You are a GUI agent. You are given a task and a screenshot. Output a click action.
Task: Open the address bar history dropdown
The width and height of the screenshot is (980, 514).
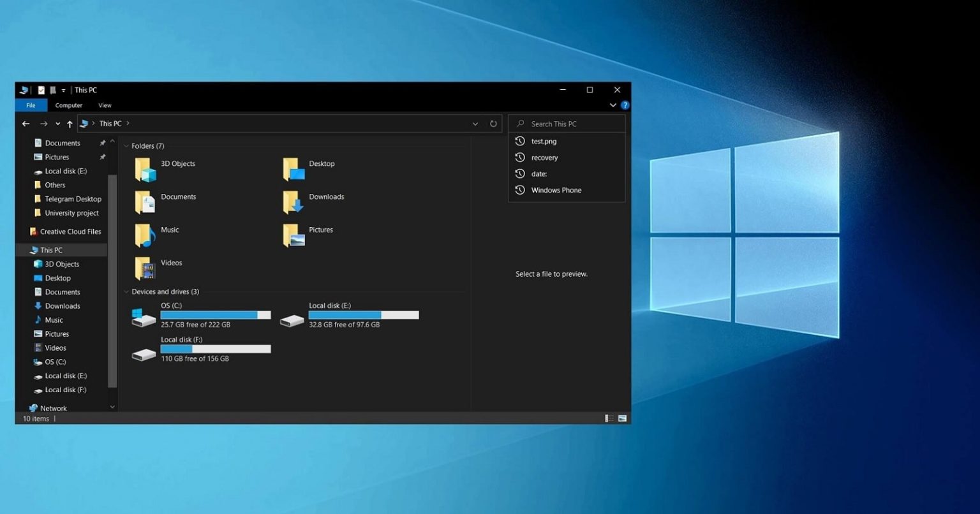(475, 123)
